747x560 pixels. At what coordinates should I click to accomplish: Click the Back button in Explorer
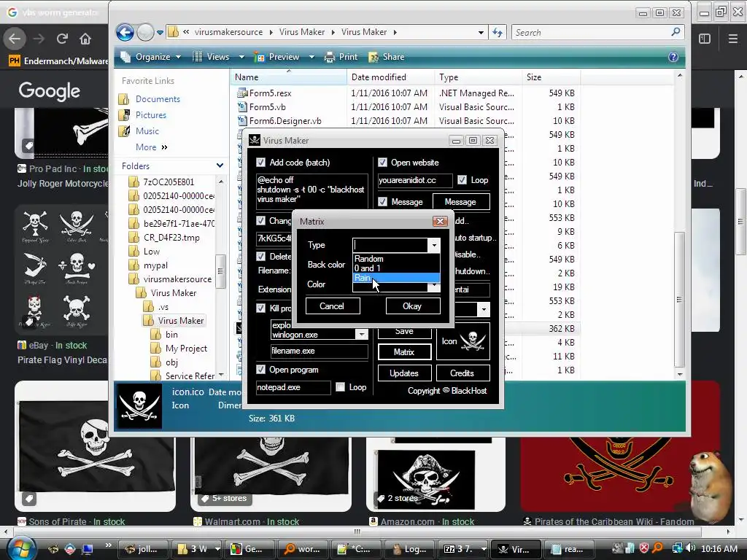point(125,32)
